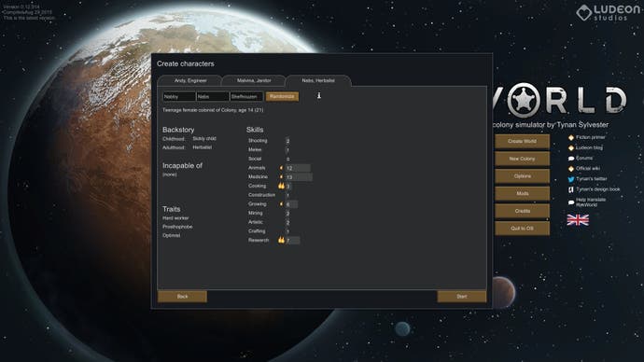Click the Ludeon Studios logo
Image resolution: width=644 pixels, height=362 pixels.
coord(607,12)
